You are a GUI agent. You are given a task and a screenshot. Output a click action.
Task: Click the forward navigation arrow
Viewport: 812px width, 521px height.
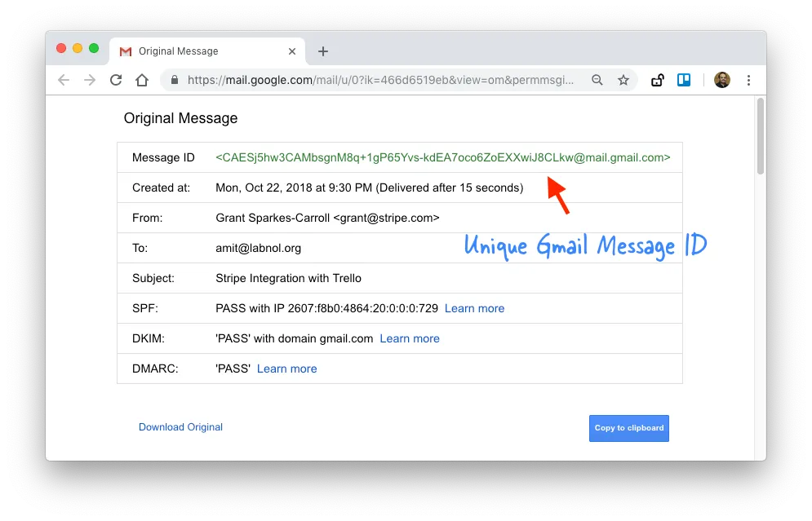[89, 80]
